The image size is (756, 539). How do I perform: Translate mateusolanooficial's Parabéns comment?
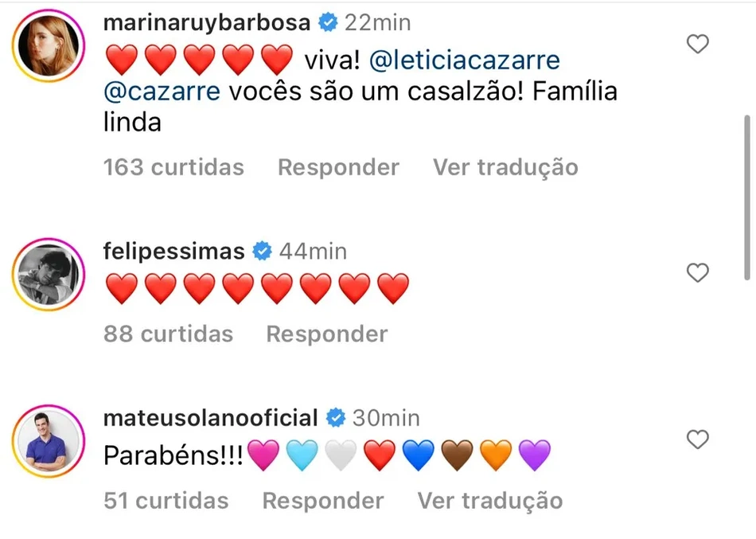coord(490,501)
